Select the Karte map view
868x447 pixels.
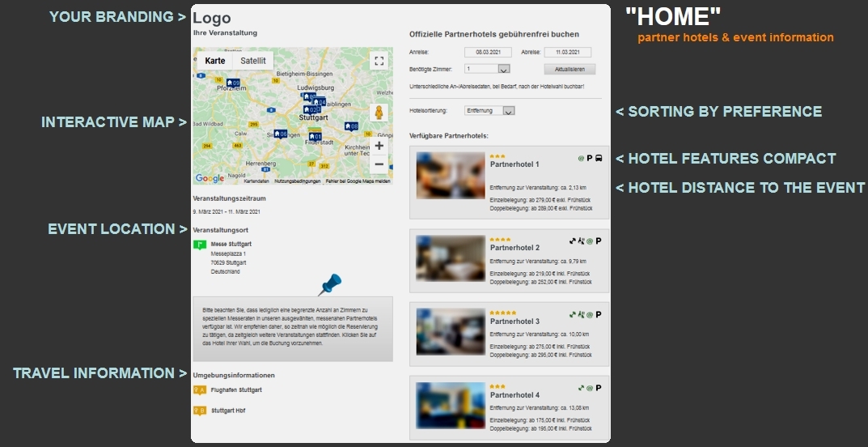[x=215, y=61]
